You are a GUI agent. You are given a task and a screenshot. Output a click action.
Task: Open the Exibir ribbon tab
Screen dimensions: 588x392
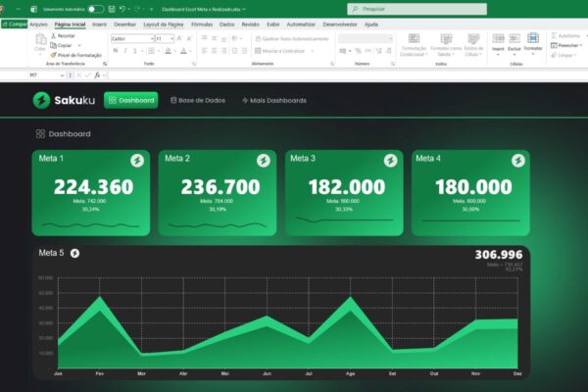(273, 24)
